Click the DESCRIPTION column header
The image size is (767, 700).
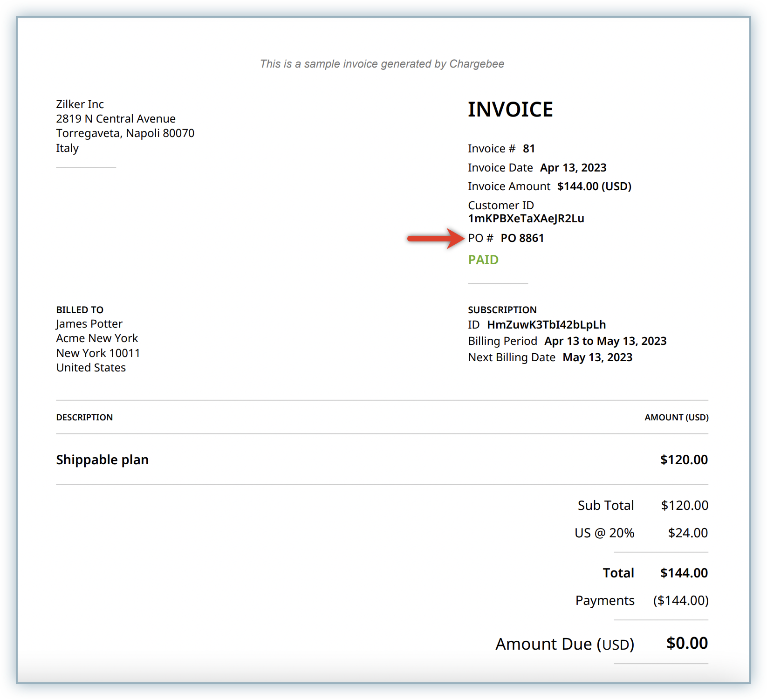pos(84,418)
